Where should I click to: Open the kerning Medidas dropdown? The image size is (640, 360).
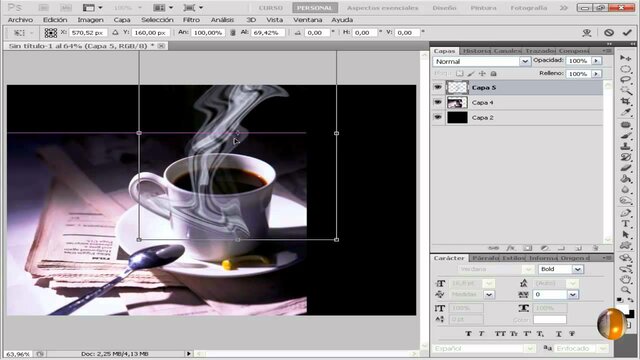pyautogui.click(x=489, y=294)
